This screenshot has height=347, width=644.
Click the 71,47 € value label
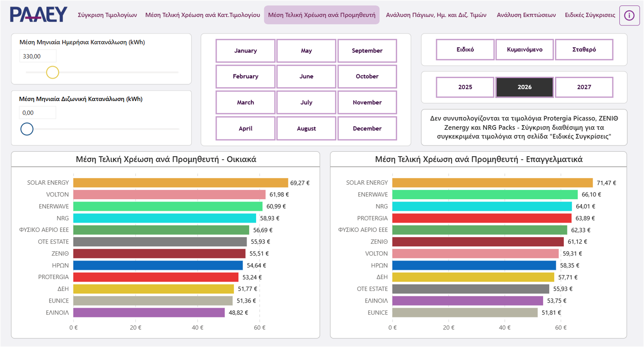(606, 183)
